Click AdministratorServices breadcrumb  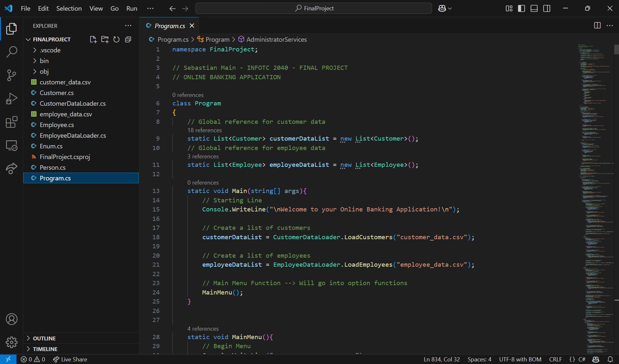[273, 39]
